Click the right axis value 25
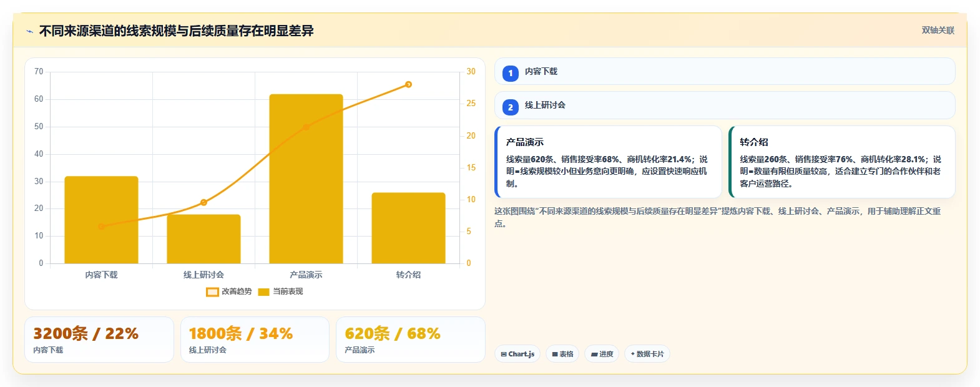The image size is (980, 387). pos(471,104)
